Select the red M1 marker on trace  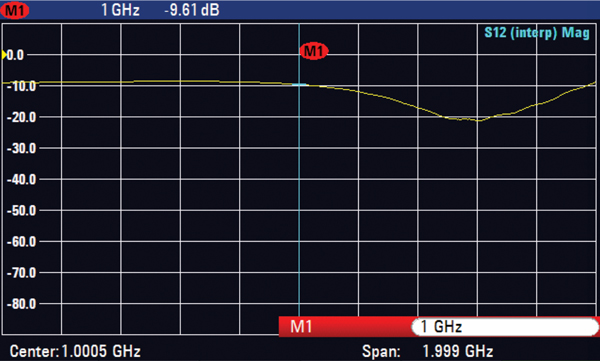point(314,51)
